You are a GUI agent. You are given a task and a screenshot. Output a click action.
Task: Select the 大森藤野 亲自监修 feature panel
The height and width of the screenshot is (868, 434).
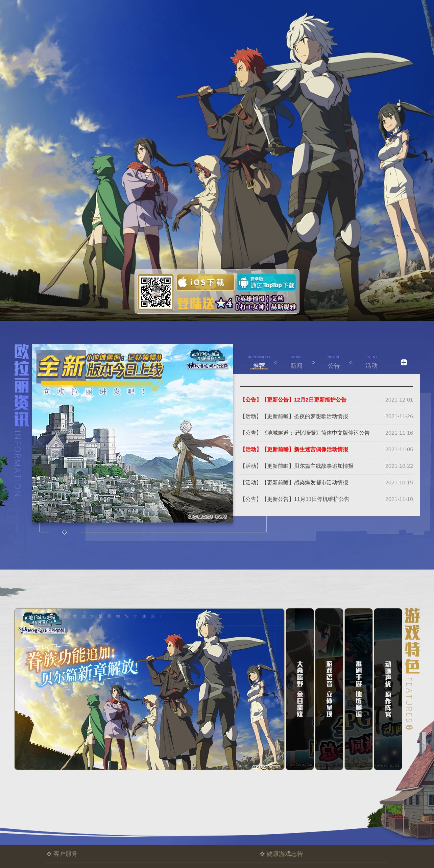300,689
